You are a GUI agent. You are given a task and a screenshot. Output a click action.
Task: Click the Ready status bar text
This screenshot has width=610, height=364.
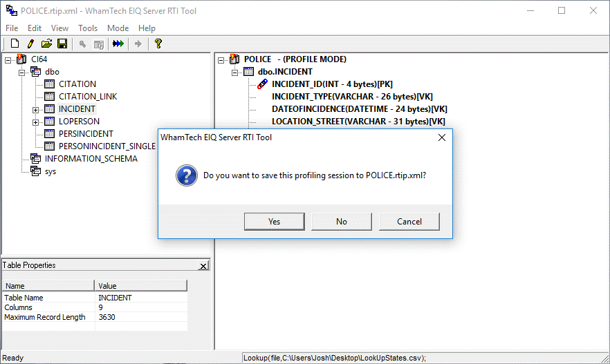point(13,358)
